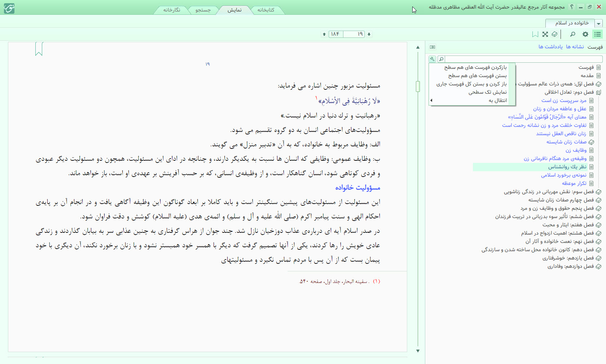Collapse the 'فصل دوم: تعادل اخلاقی' chapter
The image size is (606, 364).
(598, 92)
